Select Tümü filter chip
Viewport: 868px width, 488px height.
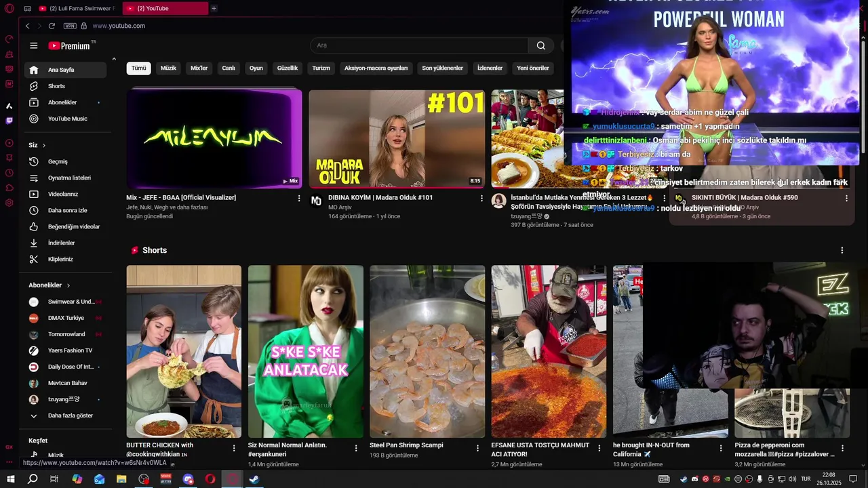138,68
